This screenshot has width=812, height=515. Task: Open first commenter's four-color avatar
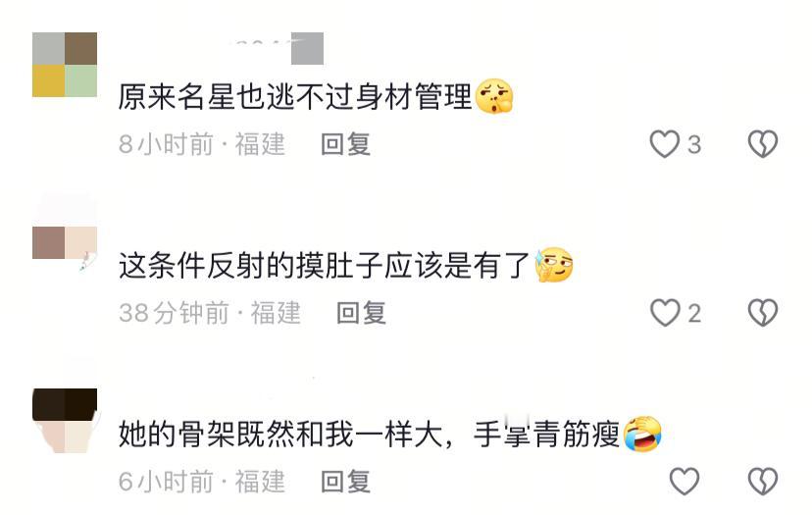pyautogui.click(x=65, y=65)
